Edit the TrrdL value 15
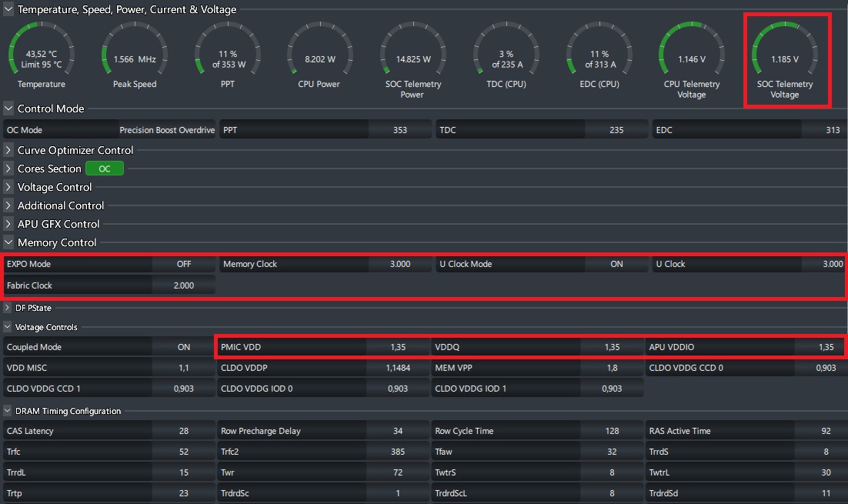This screenshot has width=848, height=504. [184, 472]
